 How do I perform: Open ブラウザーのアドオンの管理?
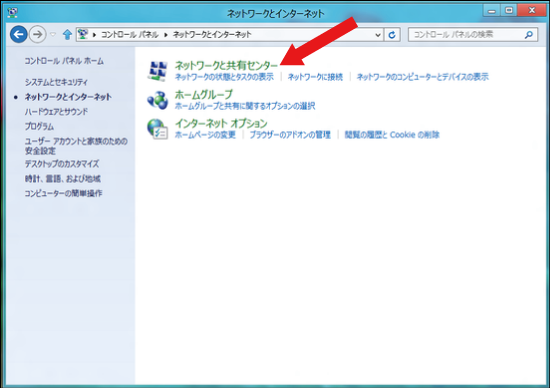(290, 135)
